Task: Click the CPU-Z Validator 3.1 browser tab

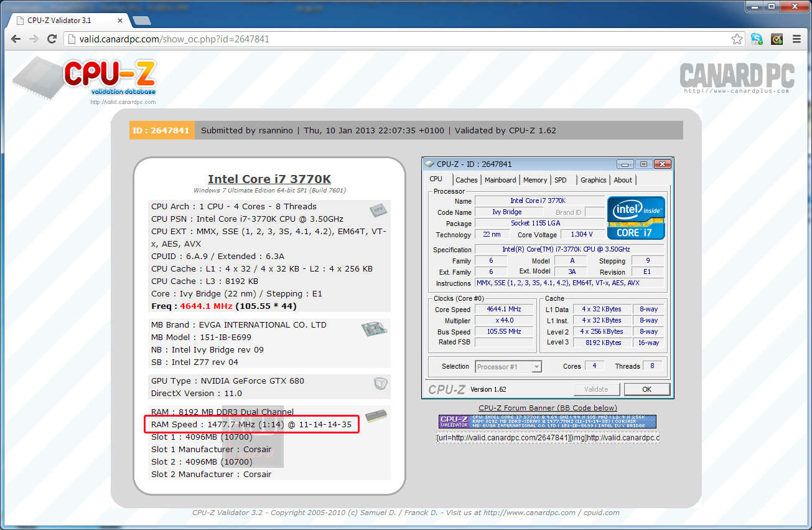Action: coord(68,21)
